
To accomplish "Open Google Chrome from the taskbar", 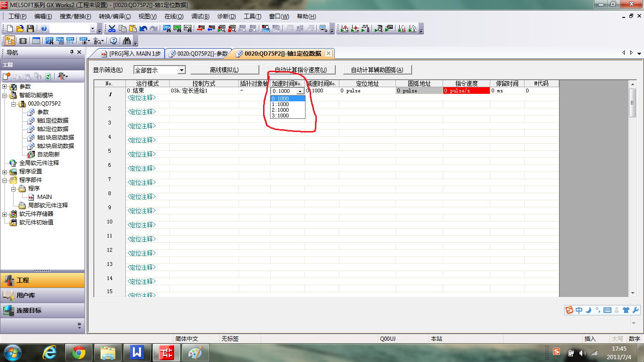I will [79, 352].
